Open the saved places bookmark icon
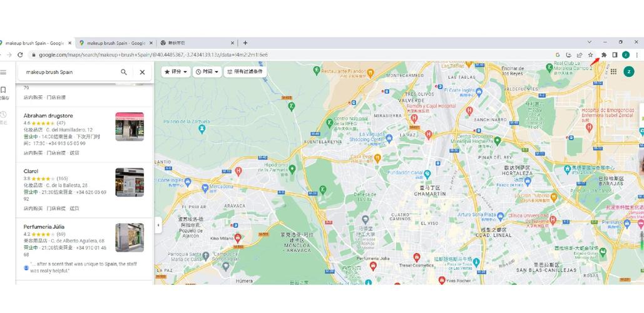This screenshot has width=644, height=313. pos(3,90)
